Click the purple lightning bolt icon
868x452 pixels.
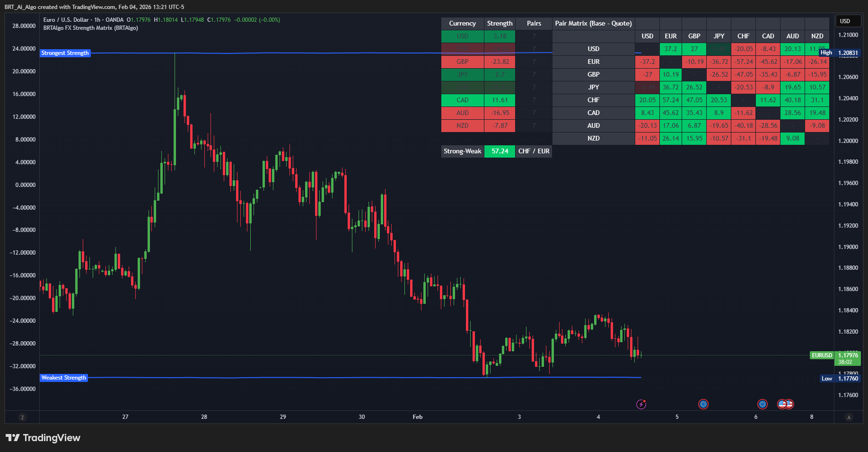641,404
